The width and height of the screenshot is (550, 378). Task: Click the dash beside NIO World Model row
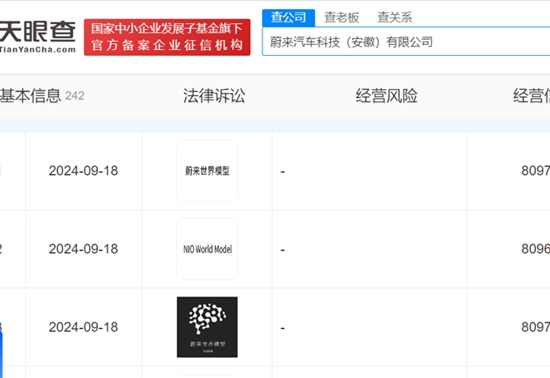(x=283, y=250)
